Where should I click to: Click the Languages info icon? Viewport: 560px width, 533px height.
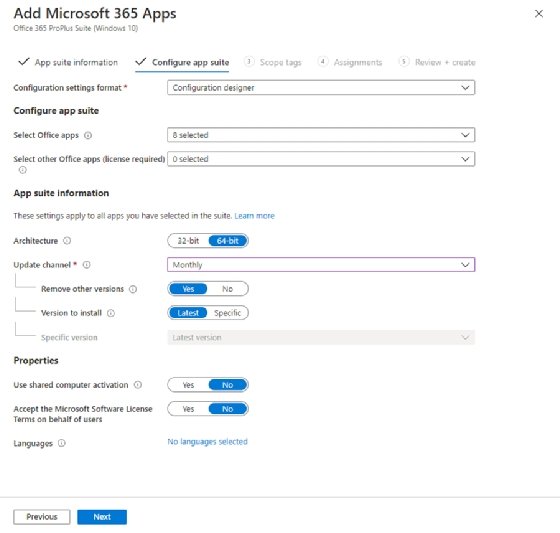tap(62, 443)
